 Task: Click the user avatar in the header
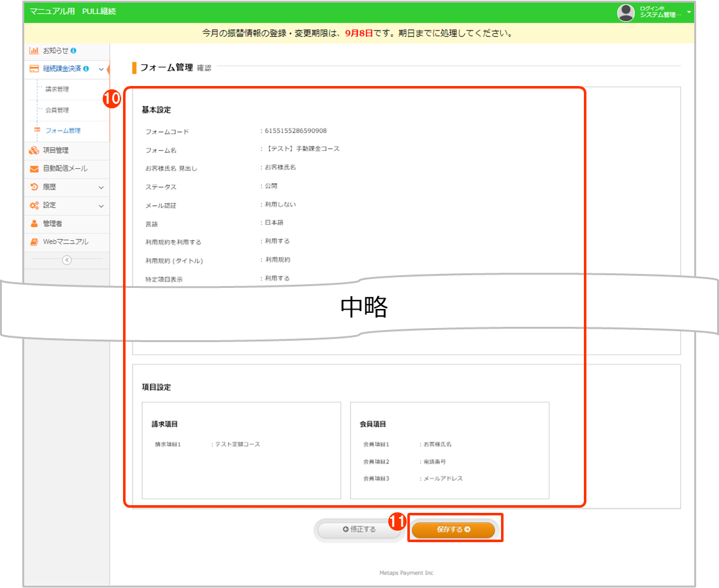(x=627, y=12)
